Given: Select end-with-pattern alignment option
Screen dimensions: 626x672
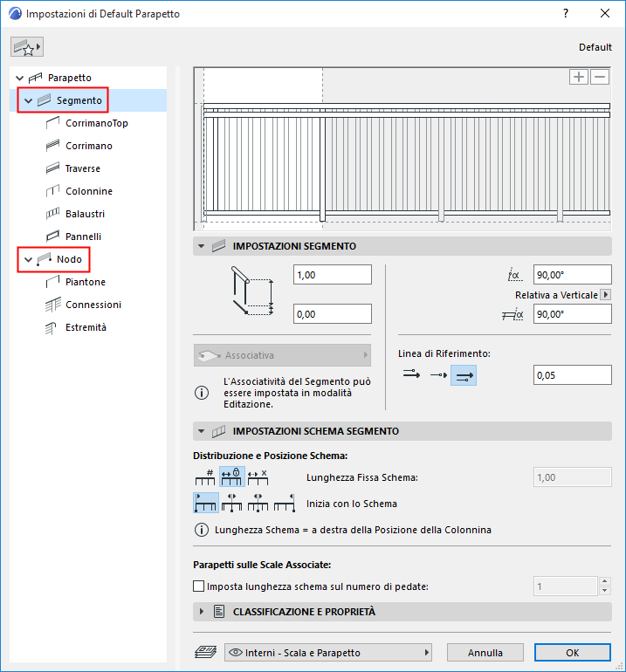Looking at the screenshot, I should point(285,503).
